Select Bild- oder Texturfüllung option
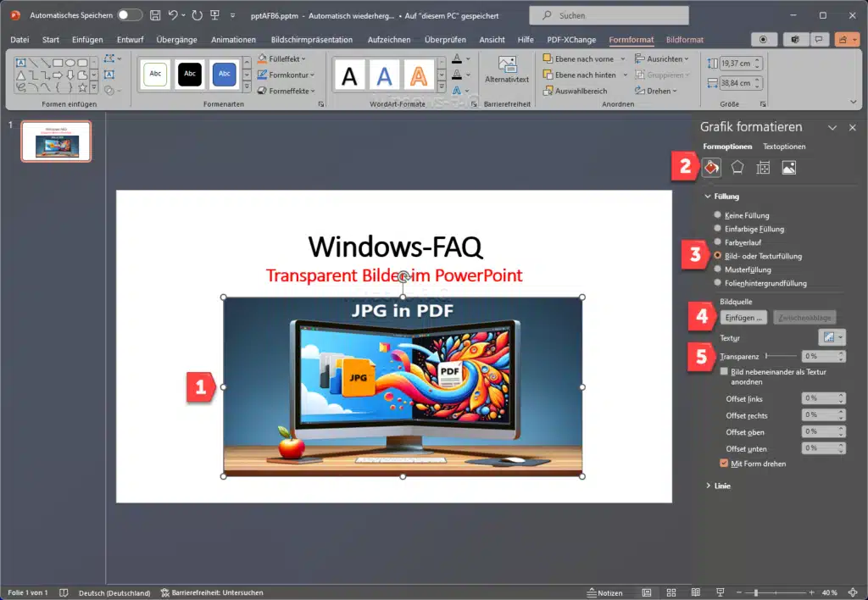Screen dimensions: 868x600 click(717, 256)
